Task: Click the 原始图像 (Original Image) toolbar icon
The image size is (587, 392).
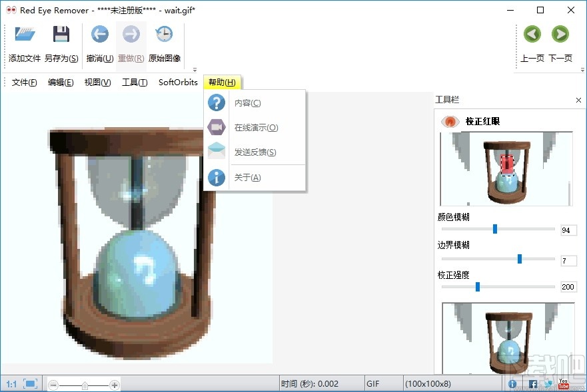Action: click(x=164, y=33)
